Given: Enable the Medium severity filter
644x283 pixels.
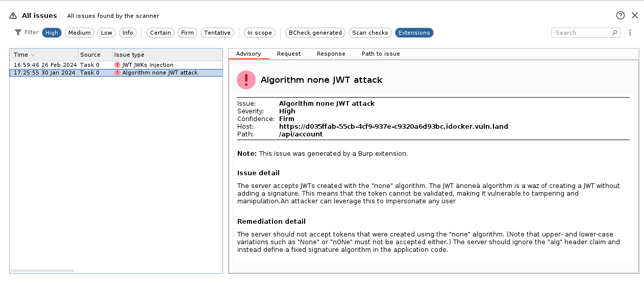Looking at the screenshot, I should coord(79,33).
